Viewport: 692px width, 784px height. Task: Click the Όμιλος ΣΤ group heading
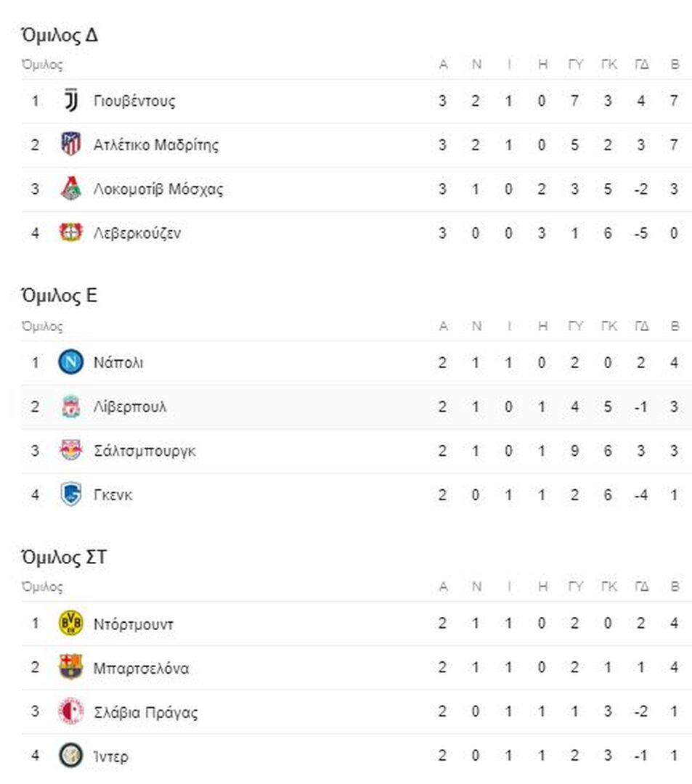63,557
